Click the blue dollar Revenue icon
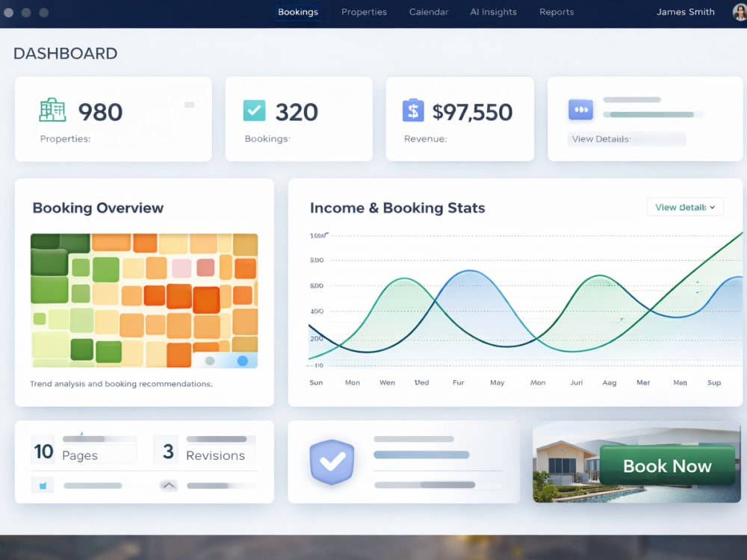Viewport: 747px width, 560px height. pyautogui.click(x=413, y=111)
